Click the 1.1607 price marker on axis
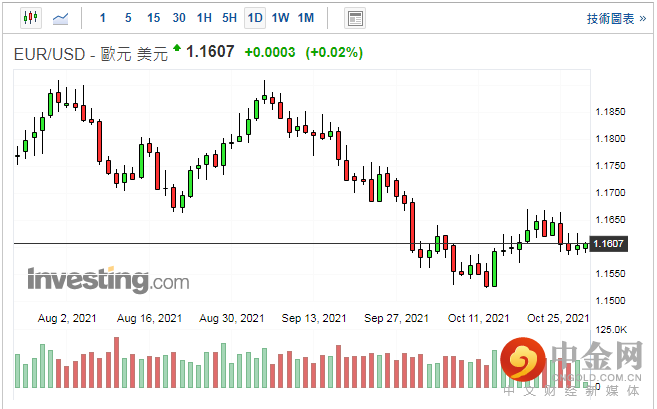Viewport: 657px width, 409px height. (x=609, y=243)
